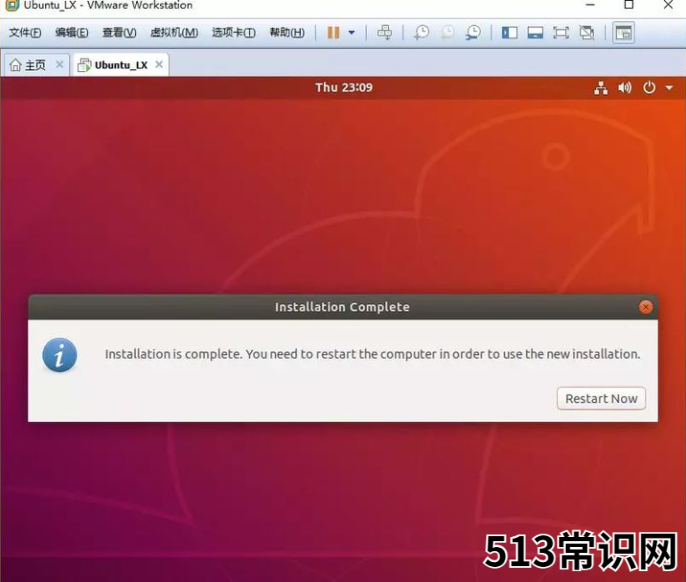686x582 pixels.
Task: Click the Thu 23:09 clock in Ubuntu top bar
Action: [344, 88]
